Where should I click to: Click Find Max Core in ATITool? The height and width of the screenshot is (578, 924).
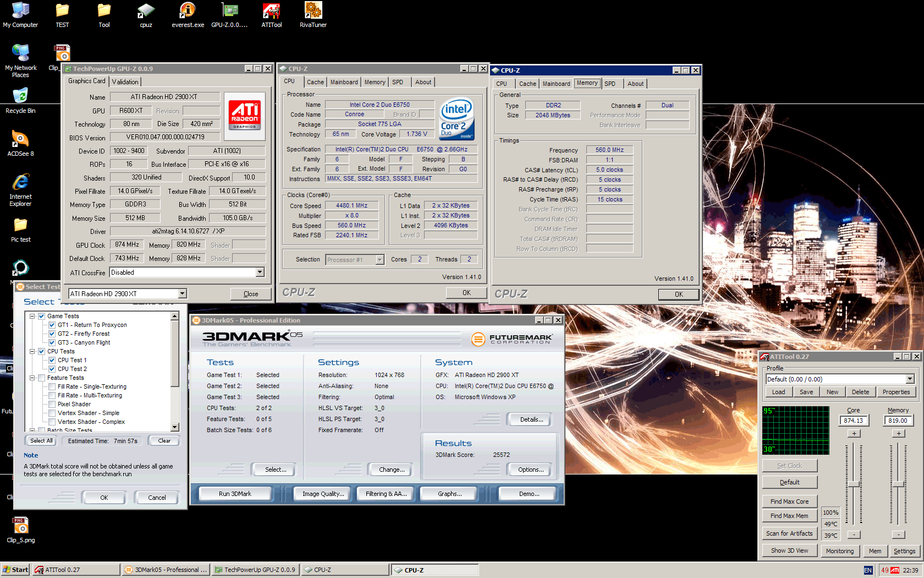pos(789,501)
